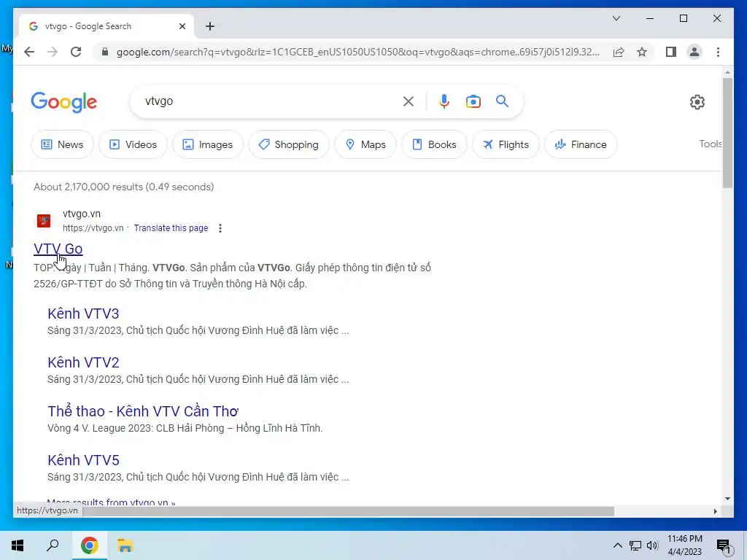Go to the Google logo homepage
This screenshot has height=560, width=747.
point(64,102)
